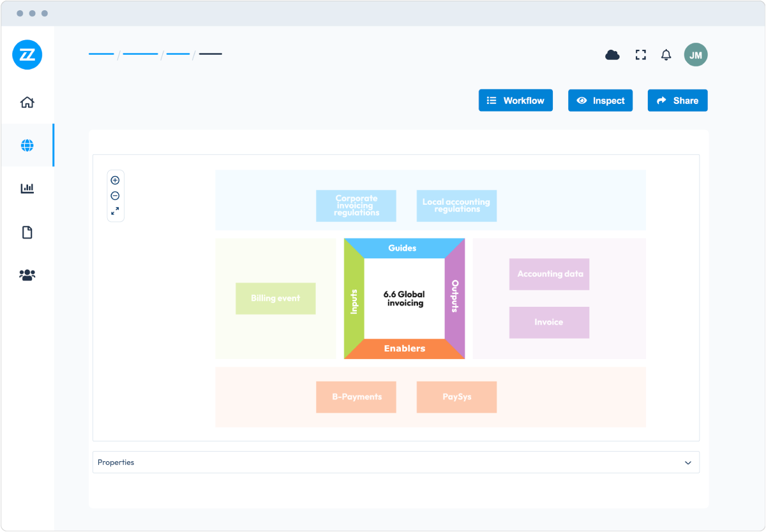This screenshot has height=532, width=766.
Task: Open notifications bell
Action: (666, 55)
